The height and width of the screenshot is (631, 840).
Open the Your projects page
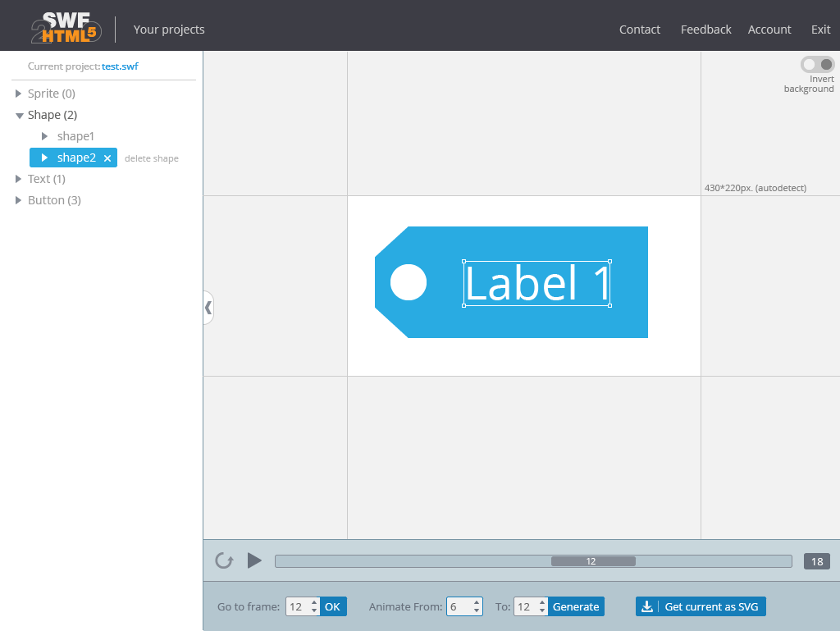click(169, 30)
